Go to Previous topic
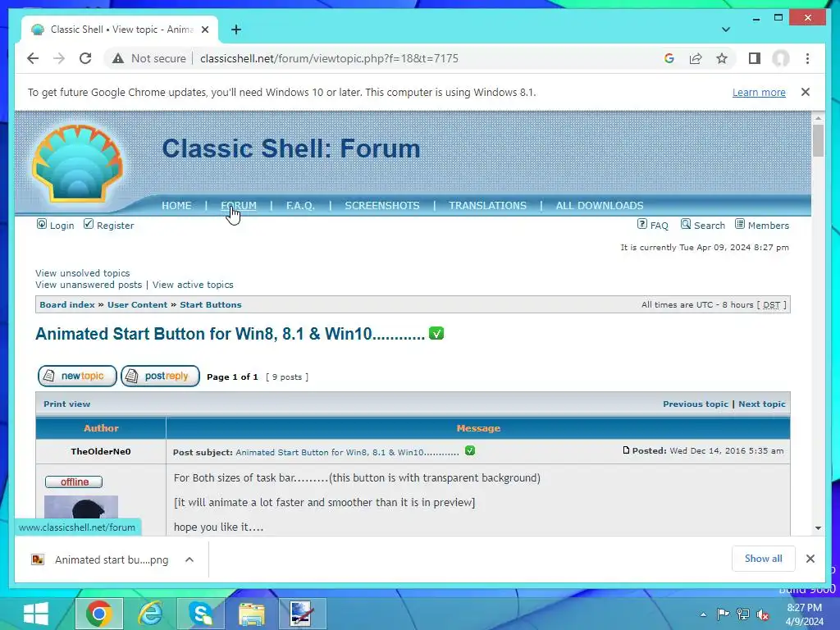 [696, 404]
